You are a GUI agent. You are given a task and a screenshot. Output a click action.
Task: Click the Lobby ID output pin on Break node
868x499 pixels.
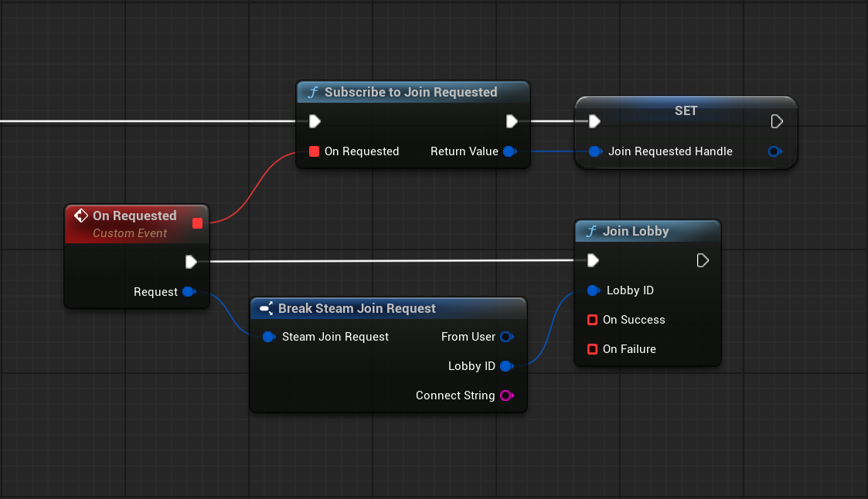tap(506, 366)
